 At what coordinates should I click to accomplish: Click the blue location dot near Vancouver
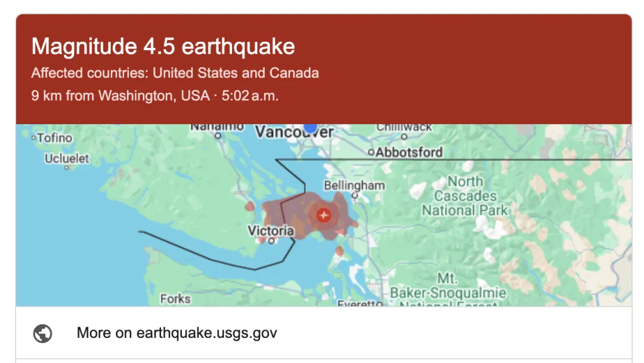(x=310, y=128)
